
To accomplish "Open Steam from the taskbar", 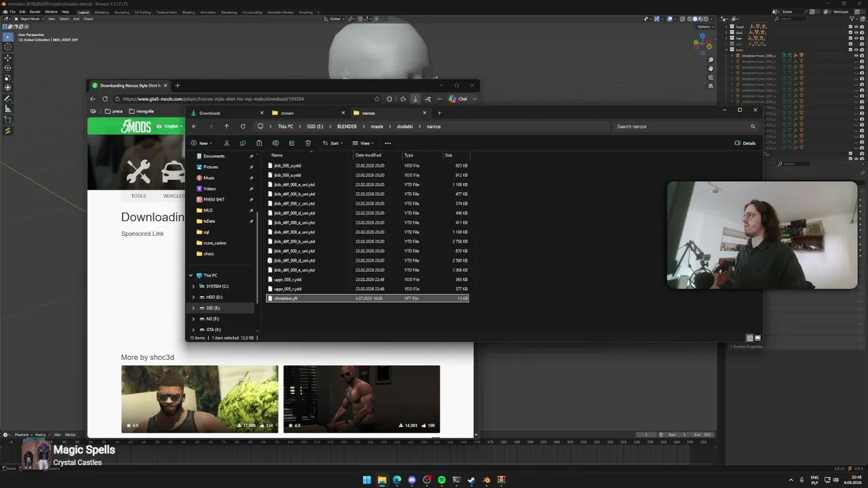I will point(471,480).
